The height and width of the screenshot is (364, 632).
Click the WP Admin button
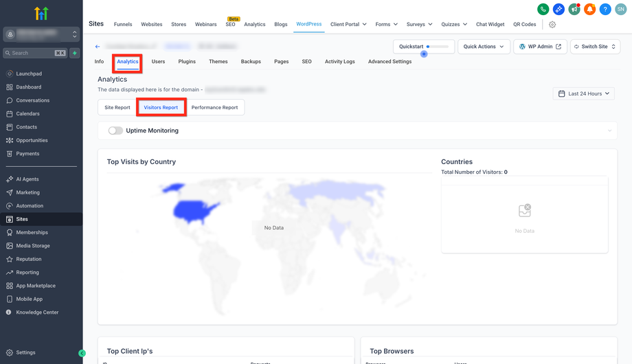[540, 47]
